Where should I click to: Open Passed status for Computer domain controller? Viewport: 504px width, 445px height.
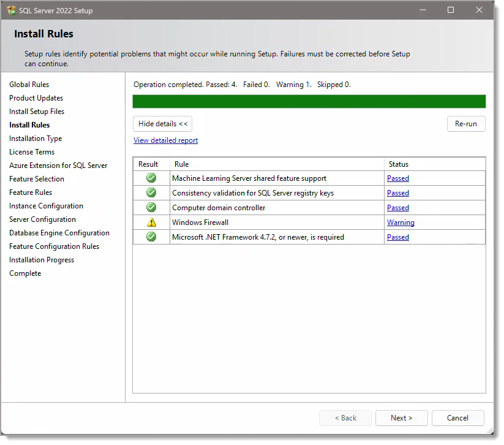(x=398, y=208)
